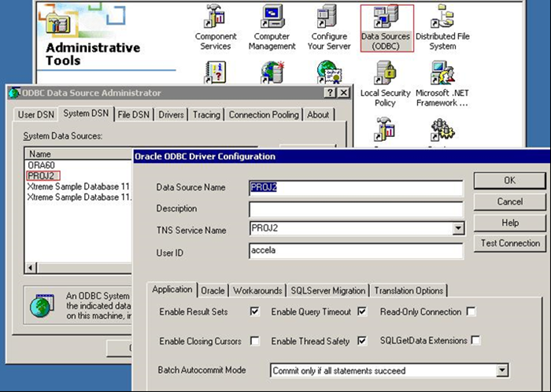Screen dimensions: 551x392
Task: Launch Configure Your Server icon
Action: click(329, 17)
